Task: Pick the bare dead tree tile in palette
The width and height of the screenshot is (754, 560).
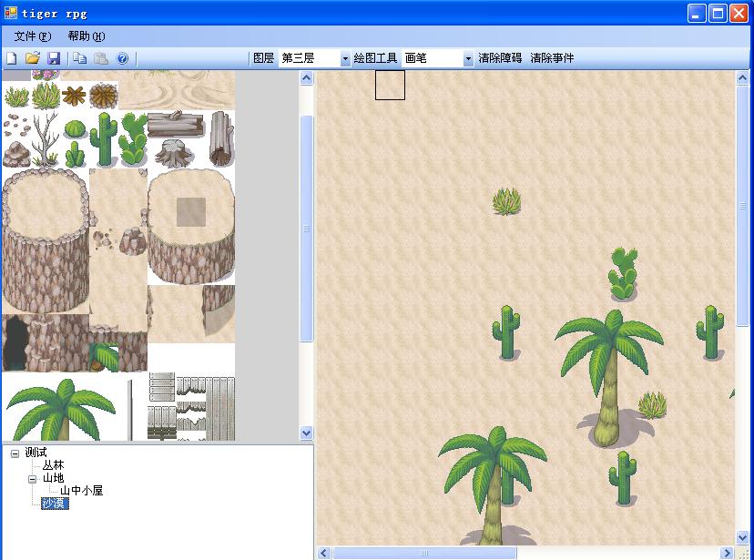Action: pos(46,139)
